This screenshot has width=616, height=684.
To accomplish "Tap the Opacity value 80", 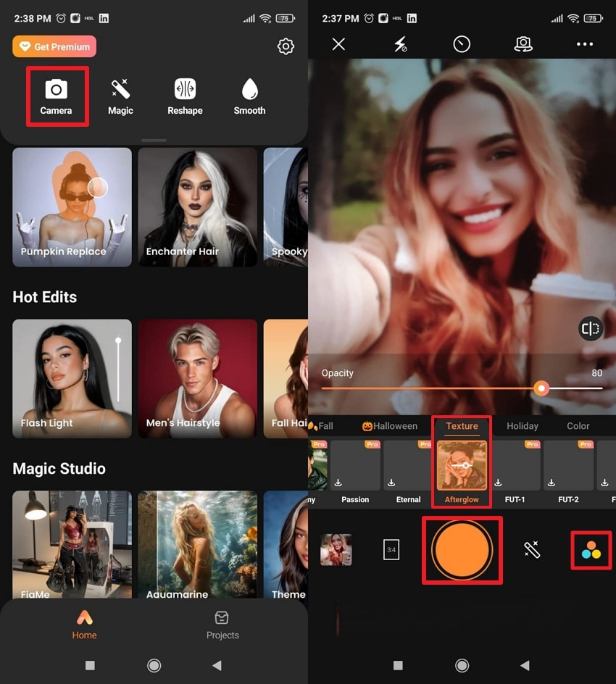I will tap(597, 373).
